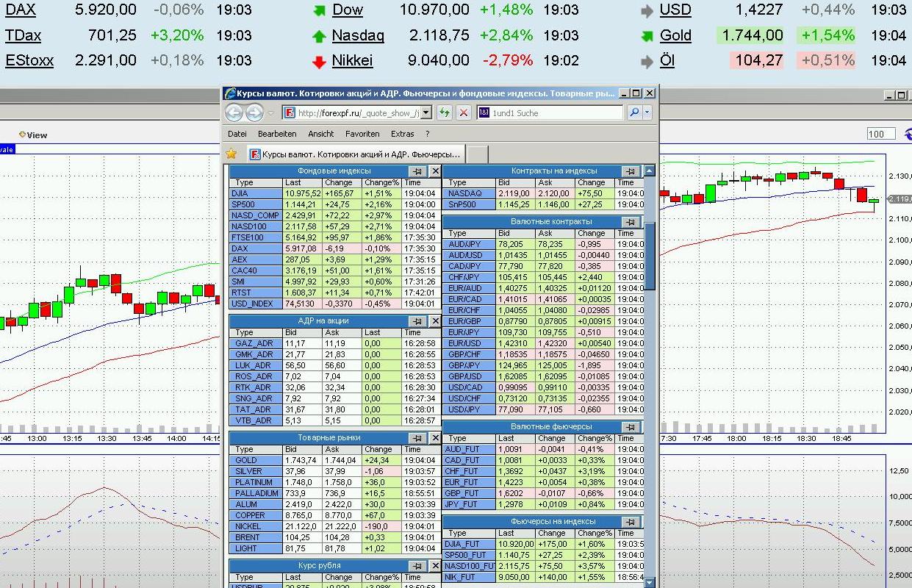The width and height of the screenshot is (912, 588).
Task: Close the Фондовые индексы panel
Action: coord(435,171)
